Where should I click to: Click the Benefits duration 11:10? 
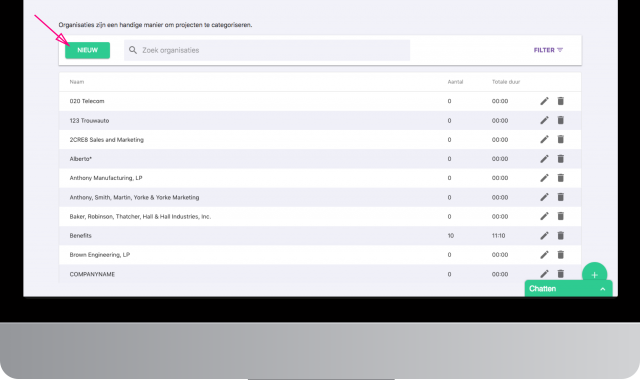tap(498, 236)
